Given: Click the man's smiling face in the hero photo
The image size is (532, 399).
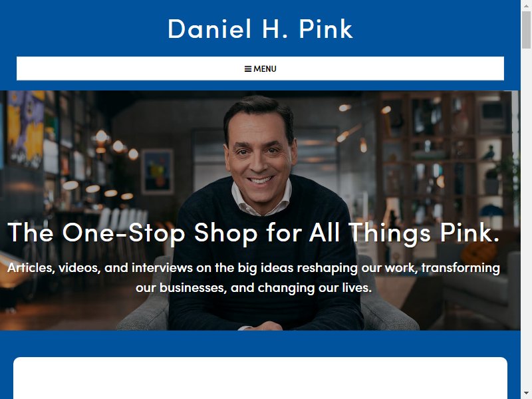Looking at the screenshot, I should pos(259,153).
